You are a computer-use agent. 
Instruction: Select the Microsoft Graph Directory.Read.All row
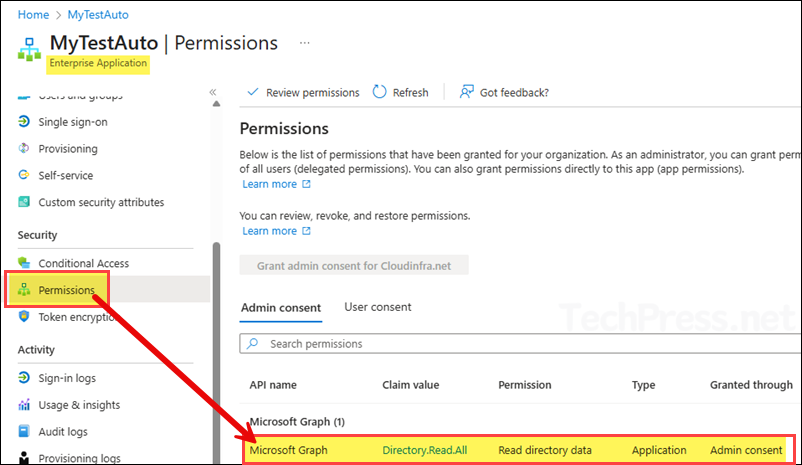[x=519, y=450]
